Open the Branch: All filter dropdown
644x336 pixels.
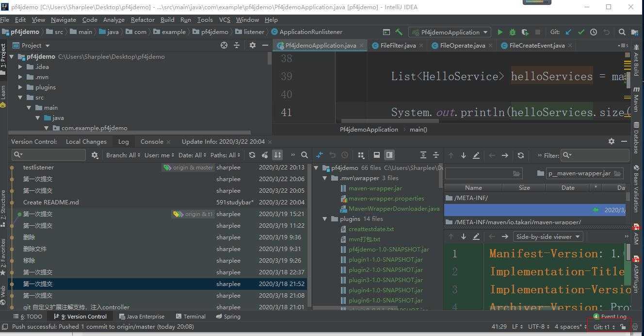(123, 155)
